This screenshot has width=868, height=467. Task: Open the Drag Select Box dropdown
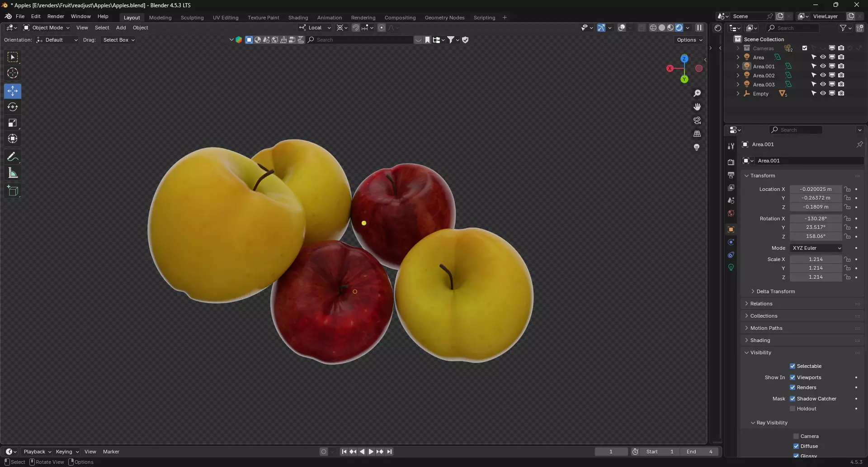coord(118,40)
